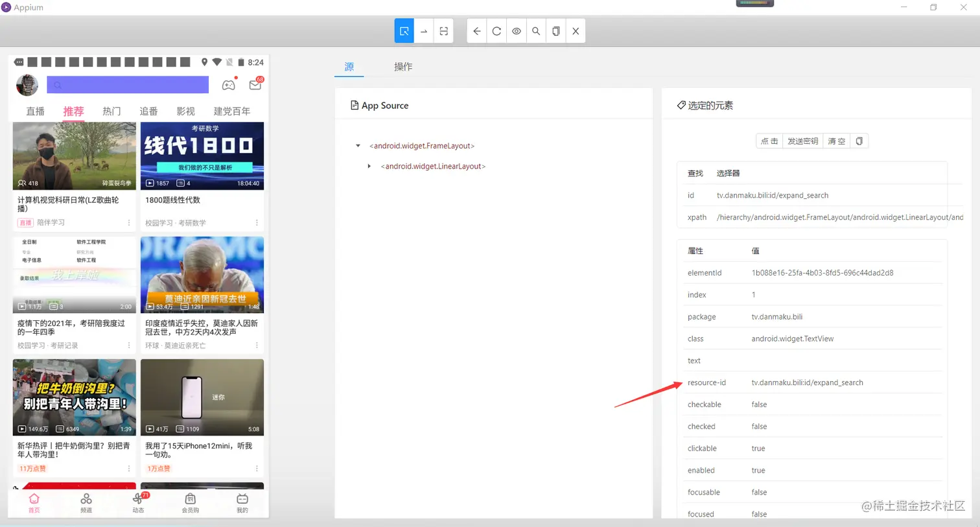Expand the android.widget.LinearLayout node arrow

(x=369, y=167)
